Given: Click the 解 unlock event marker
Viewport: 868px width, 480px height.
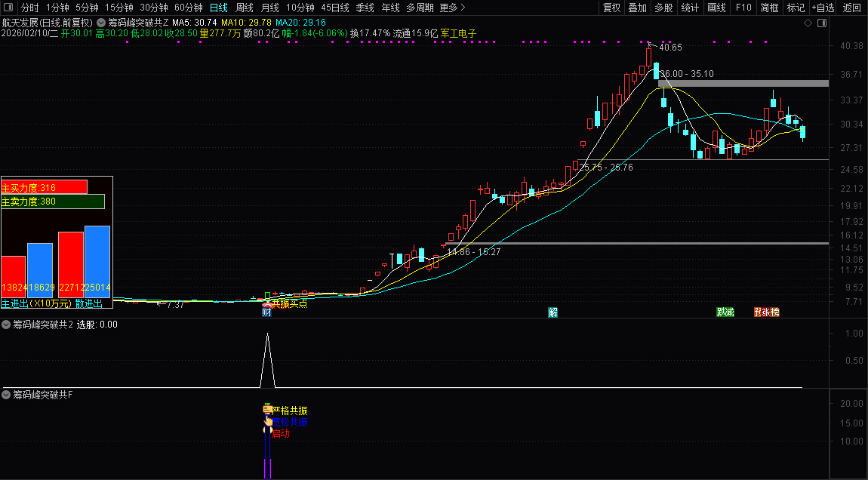Looking at the screenshot, I should (x=553, y=312).
